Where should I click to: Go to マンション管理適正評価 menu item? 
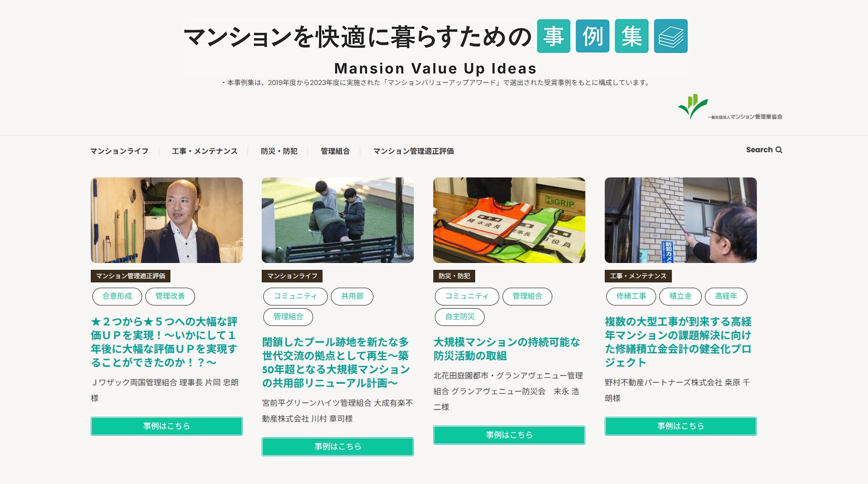tap(413, 151)
